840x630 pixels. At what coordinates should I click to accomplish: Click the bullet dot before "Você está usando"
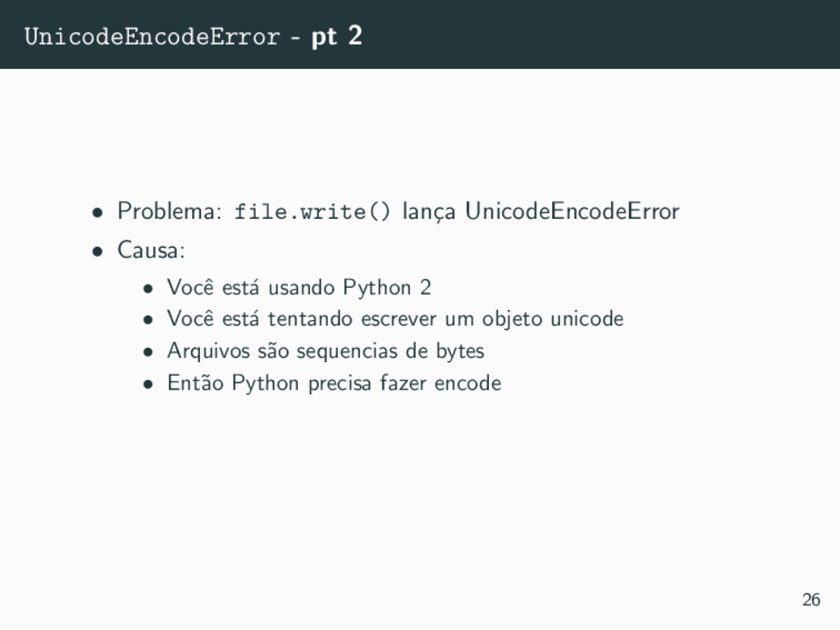click(148, 290)
